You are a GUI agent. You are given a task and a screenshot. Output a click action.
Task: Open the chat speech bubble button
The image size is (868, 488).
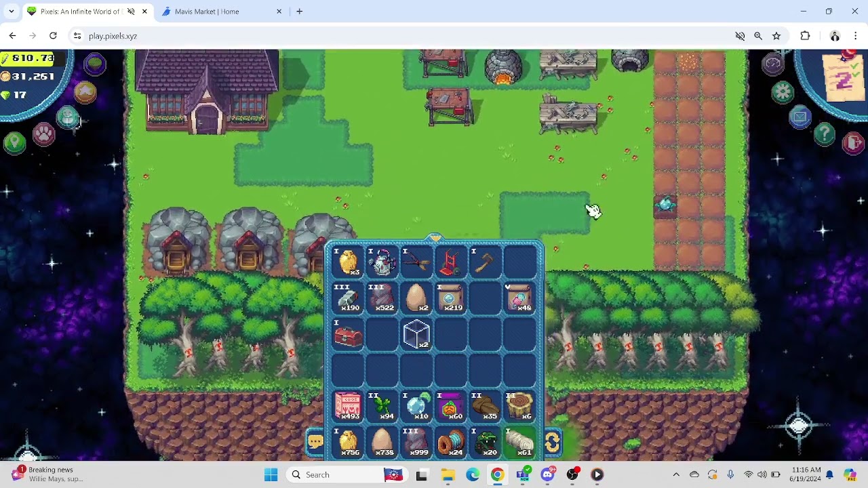point(316,443)
